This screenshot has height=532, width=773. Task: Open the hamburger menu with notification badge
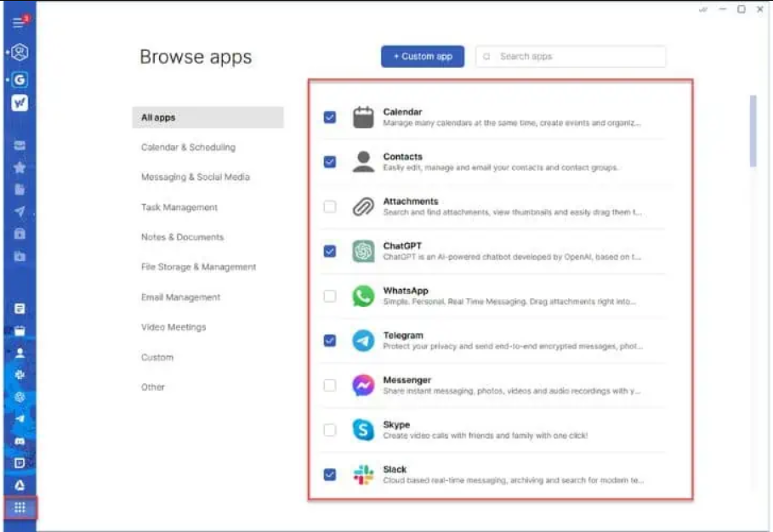[20, 22]
